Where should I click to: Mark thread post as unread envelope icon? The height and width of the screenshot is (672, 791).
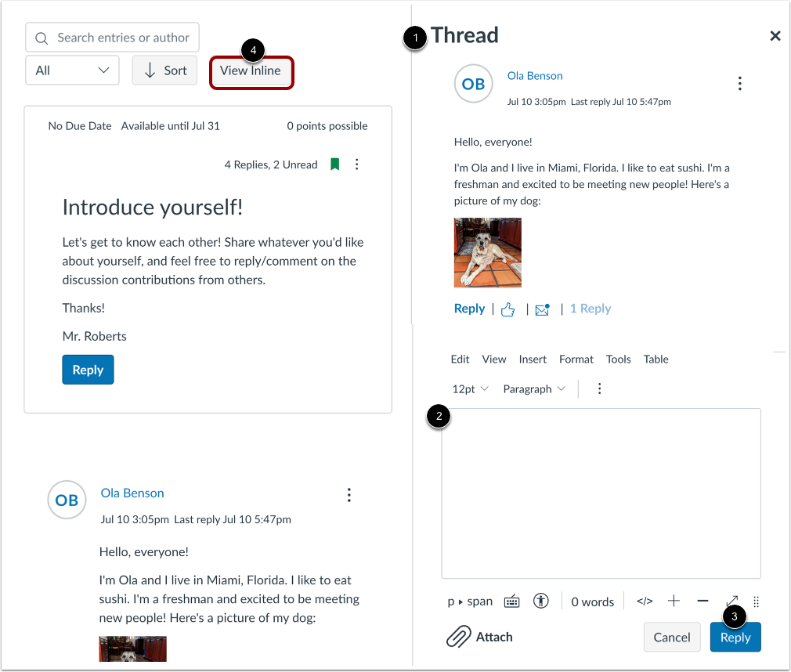click(x=542, y=309)
